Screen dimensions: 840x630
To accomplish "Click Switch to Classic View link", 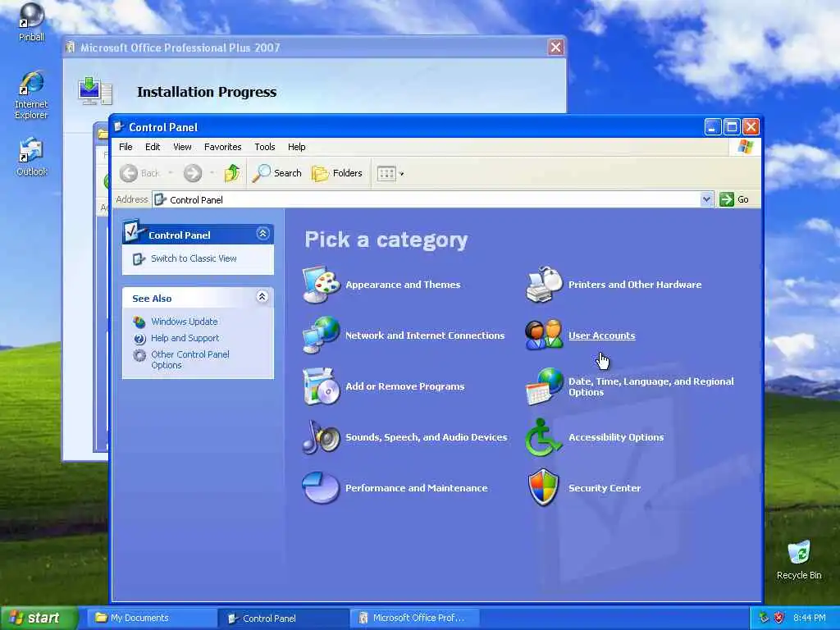I will (194, 258).
